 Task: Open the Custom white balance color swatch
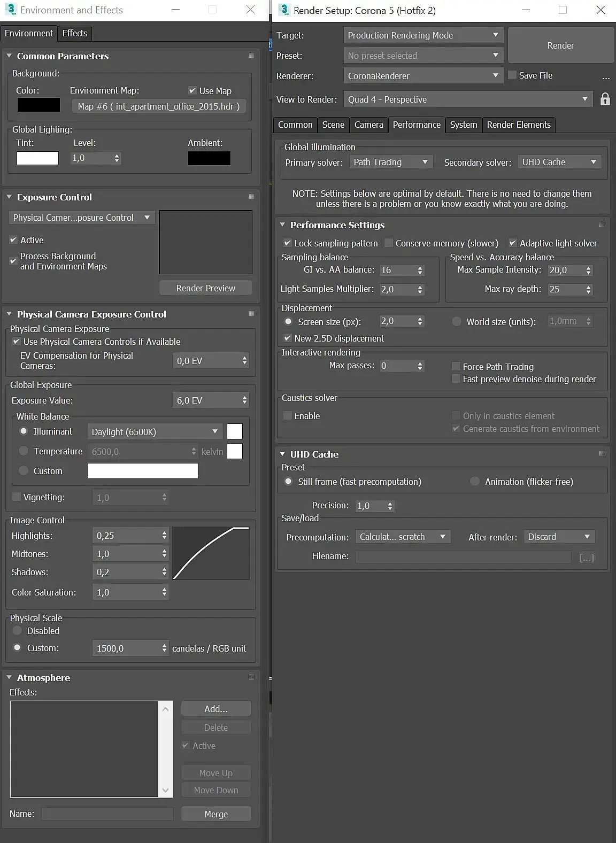click(143, 471)
